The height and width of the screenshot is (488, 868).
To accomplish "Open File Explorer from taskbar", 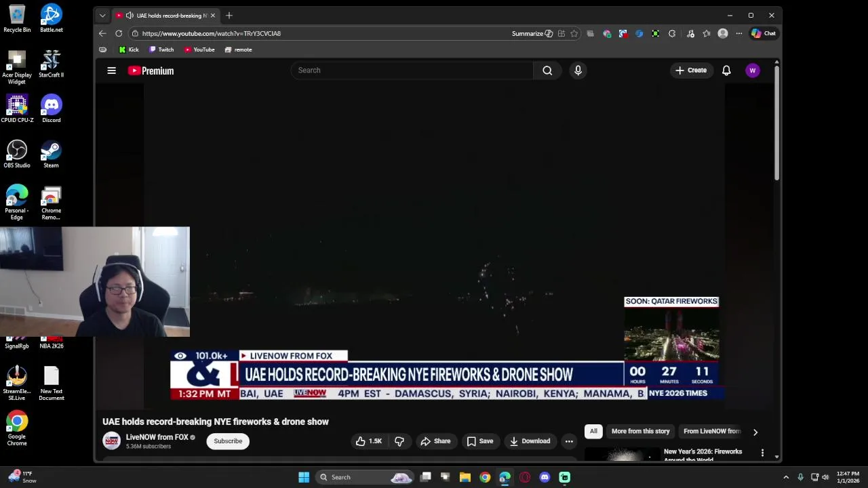I will pyautogui.click(x=465, y=477).
